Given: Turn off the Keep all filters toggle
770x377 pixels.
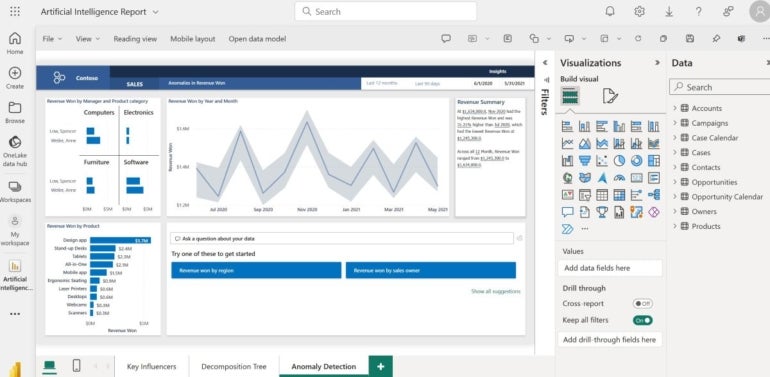Looking at the screenshot, I should 642,320.
